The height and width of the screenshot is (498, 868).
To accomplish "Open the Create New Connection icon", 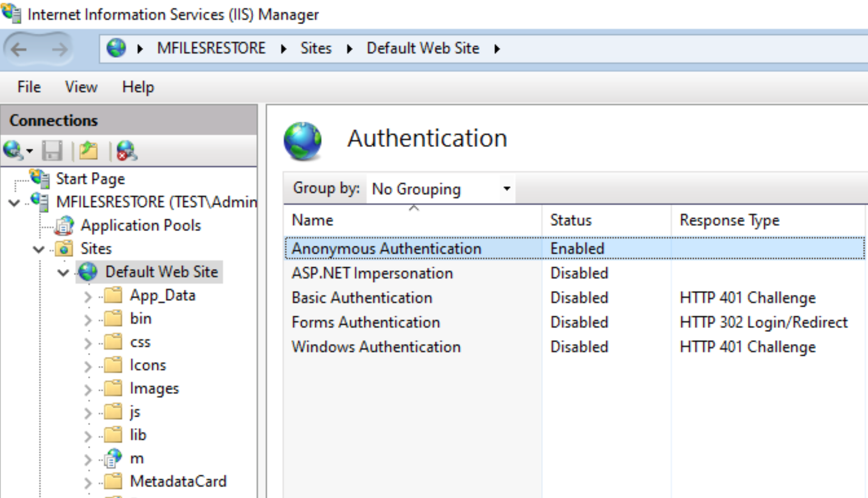I will click(13, 150).
